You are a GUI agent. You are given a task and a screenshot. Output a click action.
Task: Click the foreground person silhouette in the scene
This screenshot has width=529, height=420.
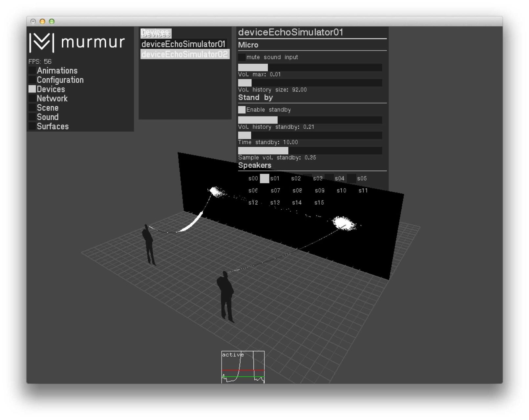click(x=225, y=295)
